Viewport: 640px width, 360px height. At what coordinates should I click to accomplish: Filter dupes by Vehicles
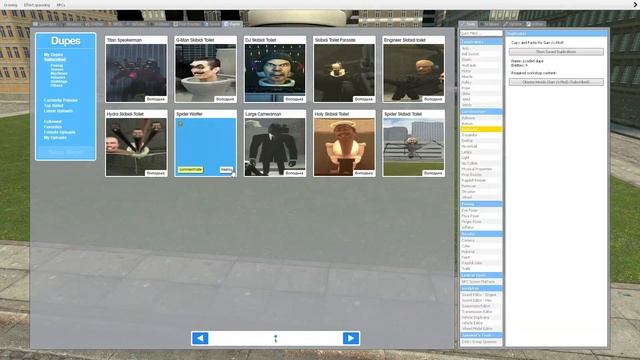58,77
